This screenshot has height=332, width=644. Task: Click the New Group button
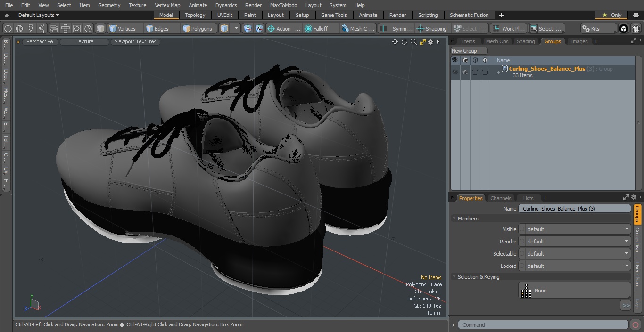click(x=469, y=51)
